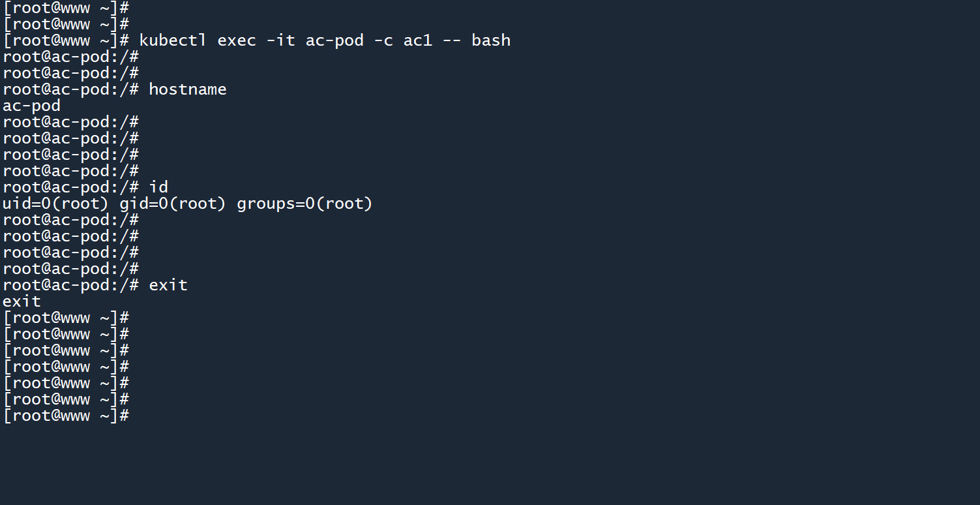This screenshot has height=505, width=980.
Task: Click ac-pod argument in the kubectl command
Action: (x=334, y=40)
